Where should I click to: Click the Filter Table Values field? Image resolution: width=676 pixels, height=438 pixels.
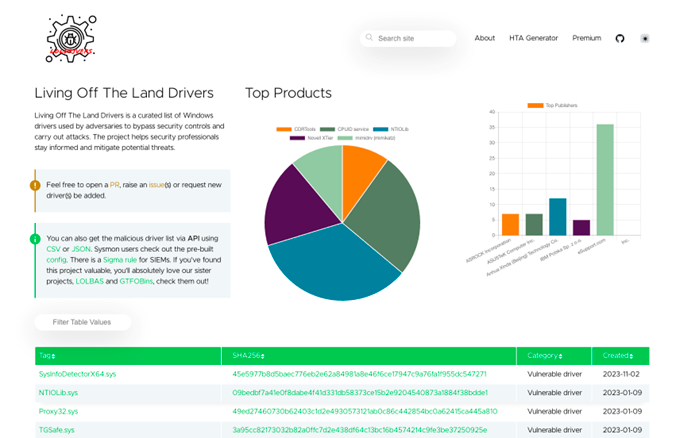point(82,322)
